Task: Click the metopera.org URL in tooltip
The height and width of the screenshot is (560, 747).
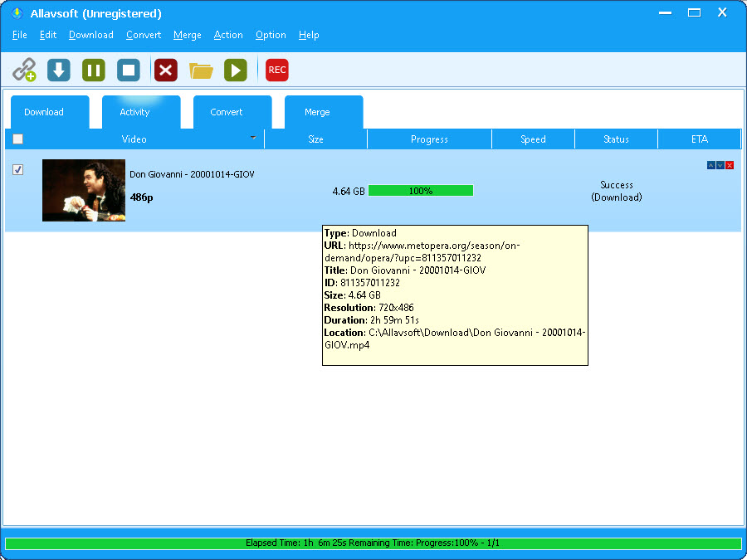Action: point(422,252)
